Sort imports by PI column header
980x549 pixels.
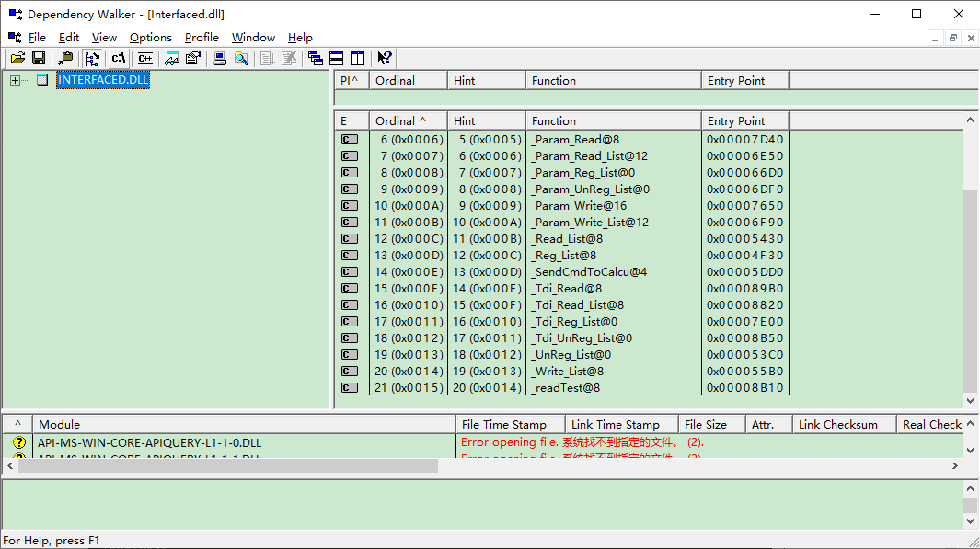(x=352, y=81)
